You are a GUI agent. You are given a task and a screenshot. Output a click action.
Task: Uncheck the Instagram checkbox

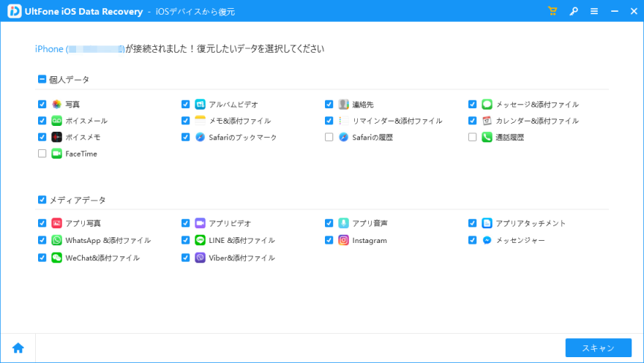coord(329,240)
